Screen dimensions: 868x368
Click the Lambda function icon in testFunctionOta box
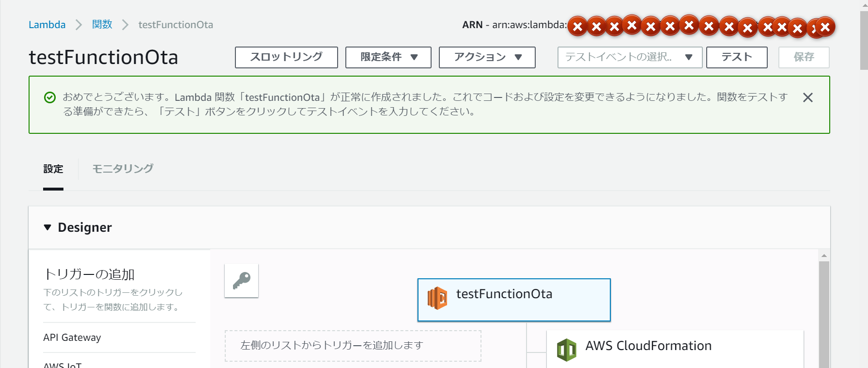pos(437,298)
